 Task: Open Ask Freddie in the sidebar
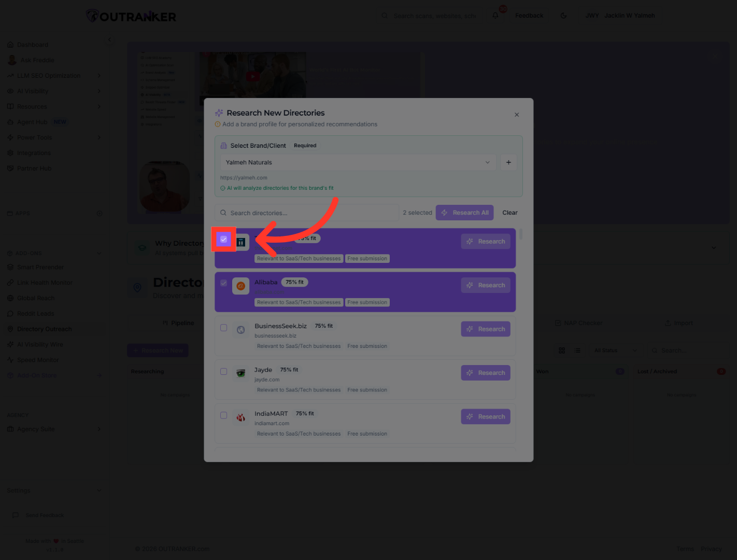(37, 60)
